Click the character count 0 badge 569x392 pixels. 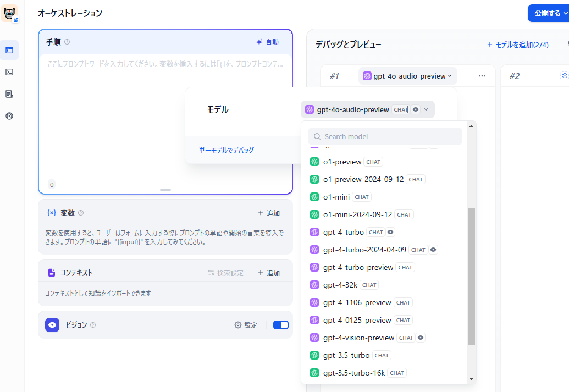click(x=52, y=185)
